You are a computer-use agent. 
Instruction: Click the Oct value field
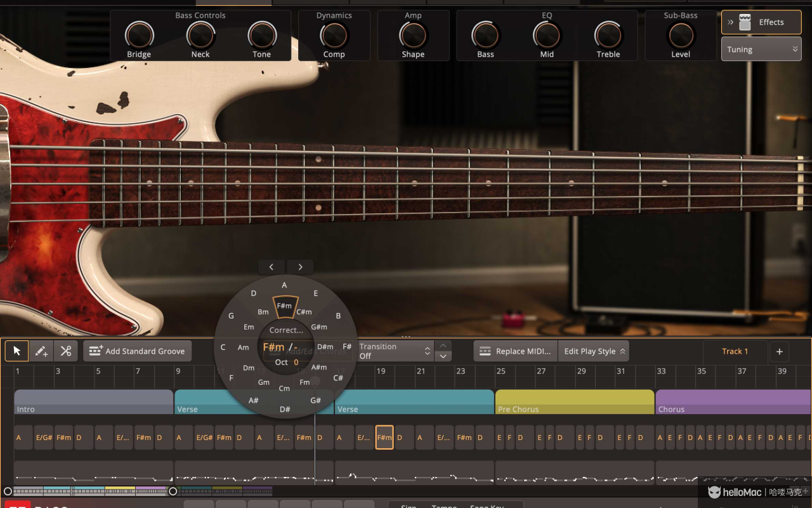click(296, 362)
